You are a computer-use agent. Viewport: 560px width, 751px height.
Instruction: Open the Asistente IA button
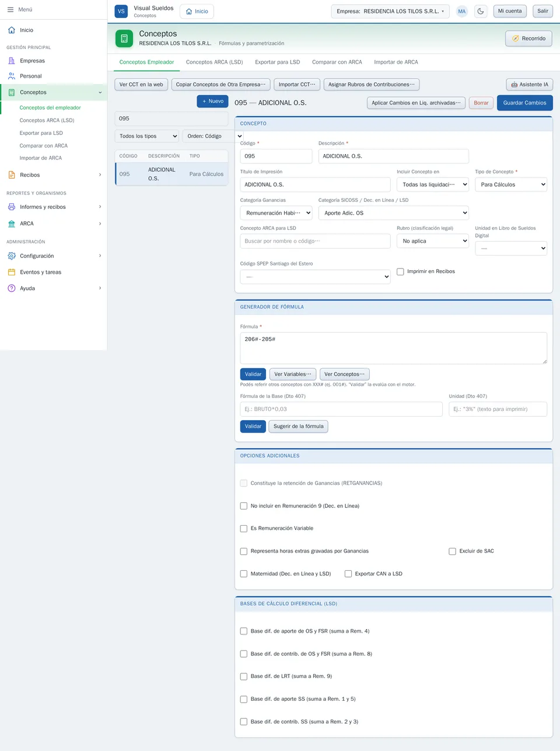click(530, 85)
